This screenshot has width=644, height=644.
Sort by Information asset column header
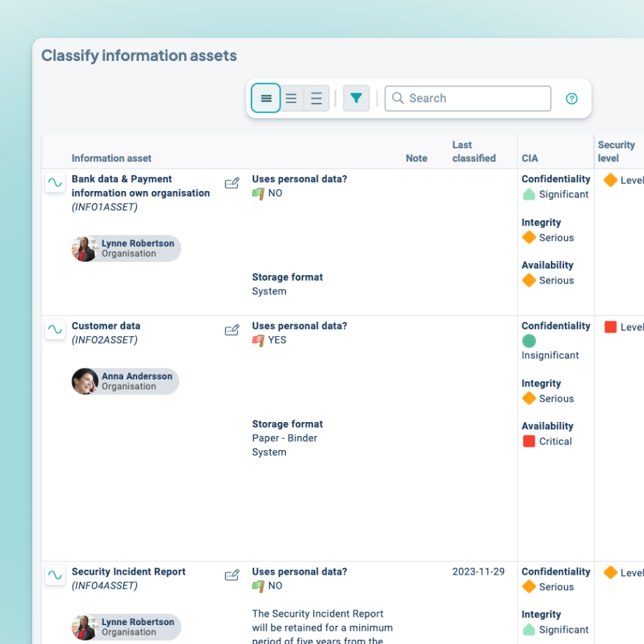(x=111, y=158)
